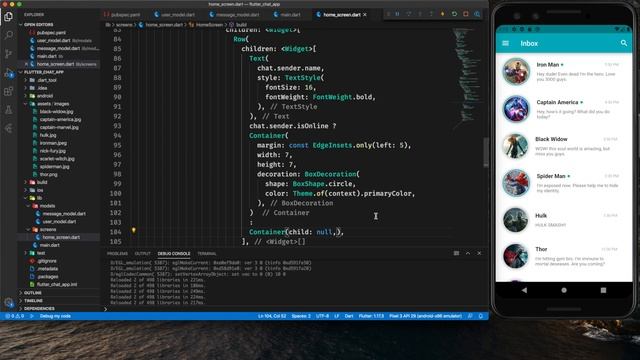Image resolution: width=640 pixels, height=360 pixels.
Task: Tap the Android home button on emulator
Action: (x=564, y=290)
